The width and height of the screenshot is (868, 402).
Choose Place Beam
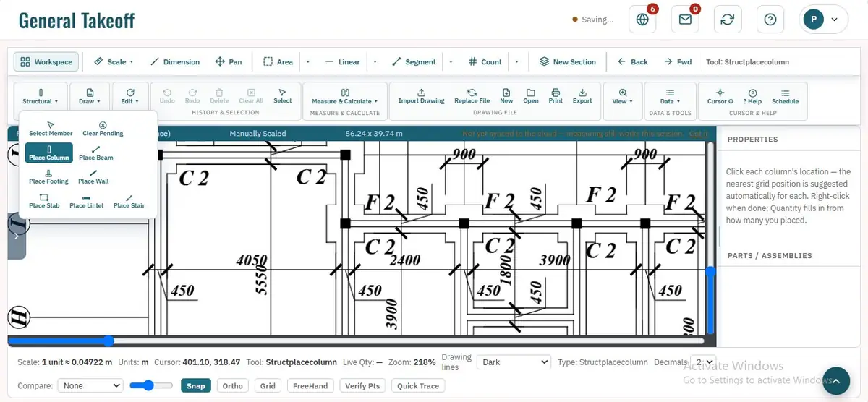tap(96, 153)
